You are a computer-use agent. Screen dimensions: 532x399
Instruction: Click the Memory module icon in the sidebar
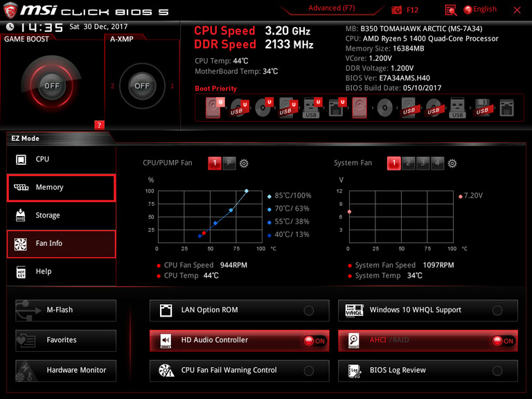[21, 187]
